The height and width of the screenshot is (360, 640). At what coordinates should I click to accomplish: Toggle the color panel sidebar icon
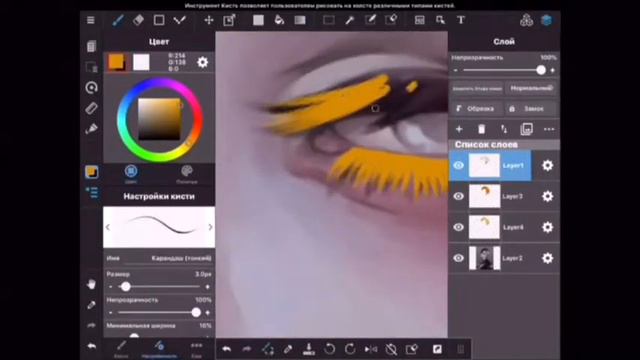coord(91,171)
